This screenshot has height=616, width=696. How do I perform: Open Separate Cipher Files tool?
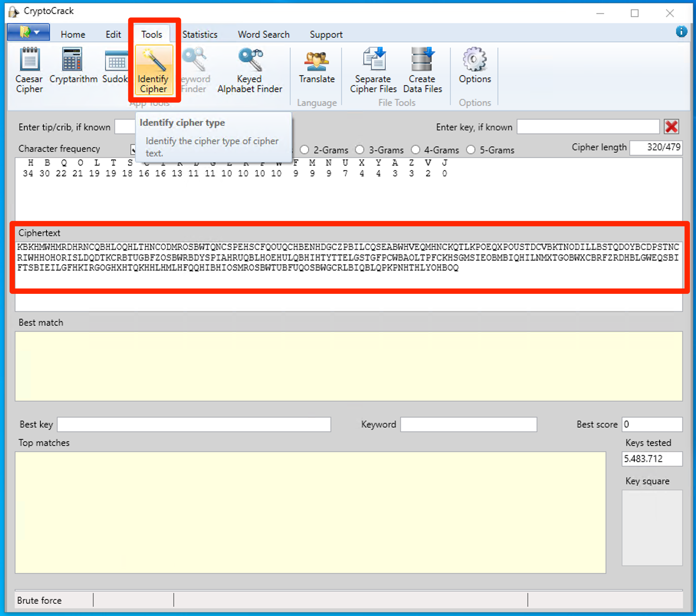pos(373,70)
